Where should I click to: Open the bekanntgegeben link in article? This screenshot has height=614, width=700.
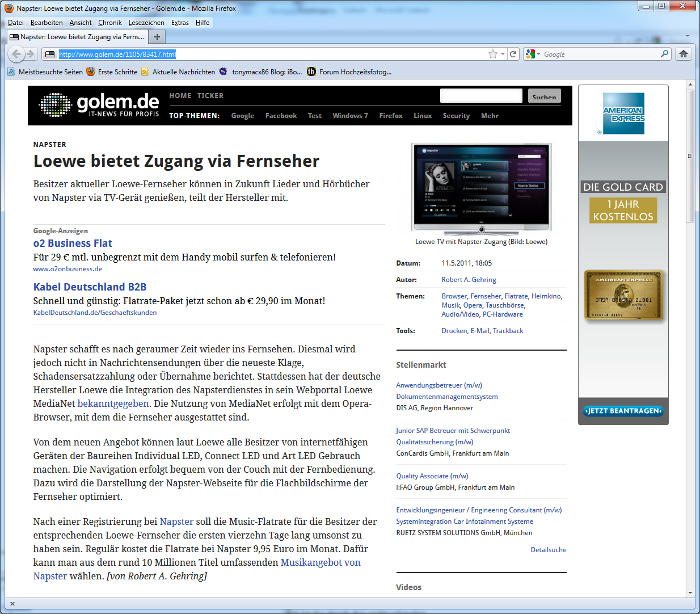coord(113,403)
